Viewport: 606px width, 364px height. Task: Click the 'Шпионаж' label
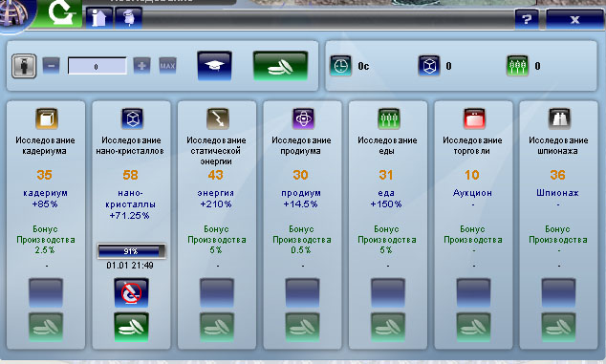[557, 193]
